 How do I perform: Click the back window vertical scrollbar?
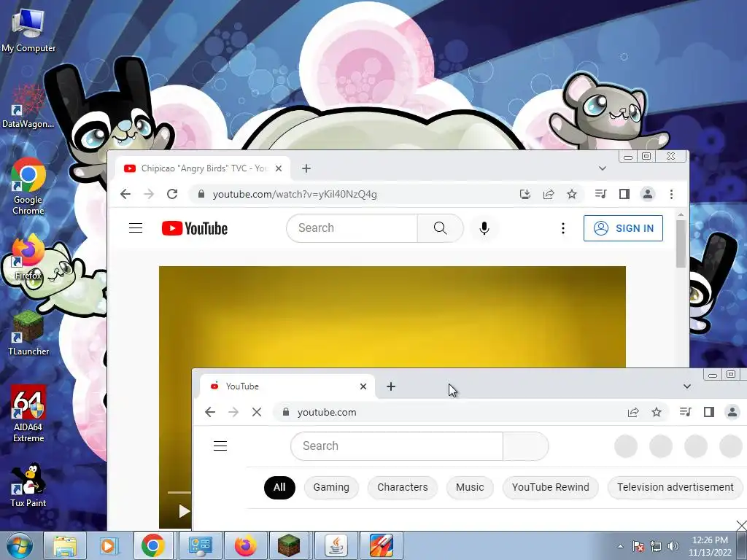[x=681, y=244]
